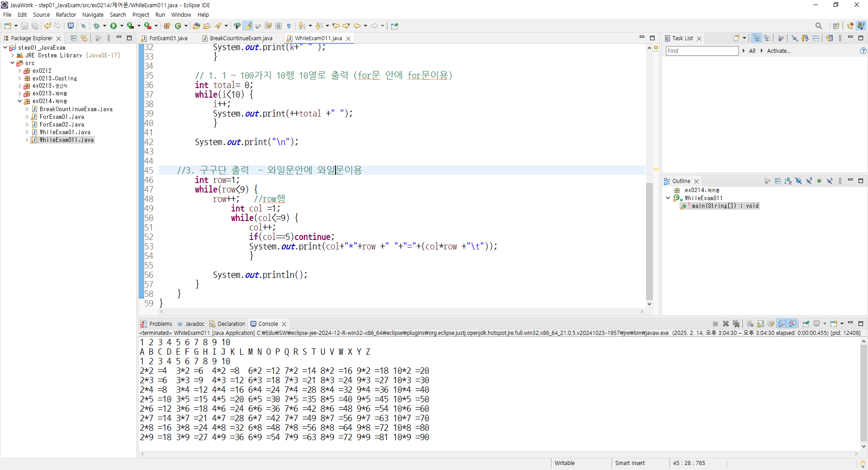Open the Problems tab
This screenshot has width=868, height=470.
pos(156,324)
